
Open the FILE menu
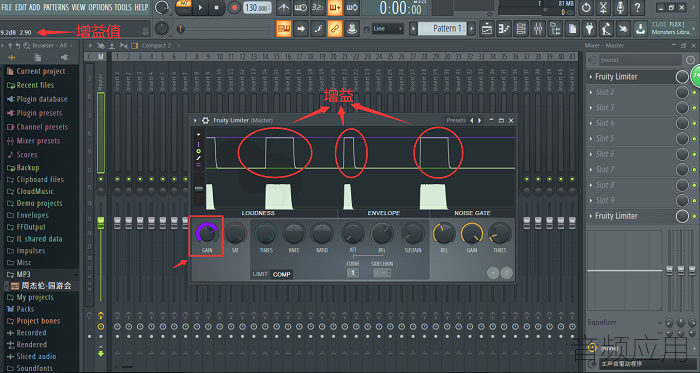click(7, 7)
